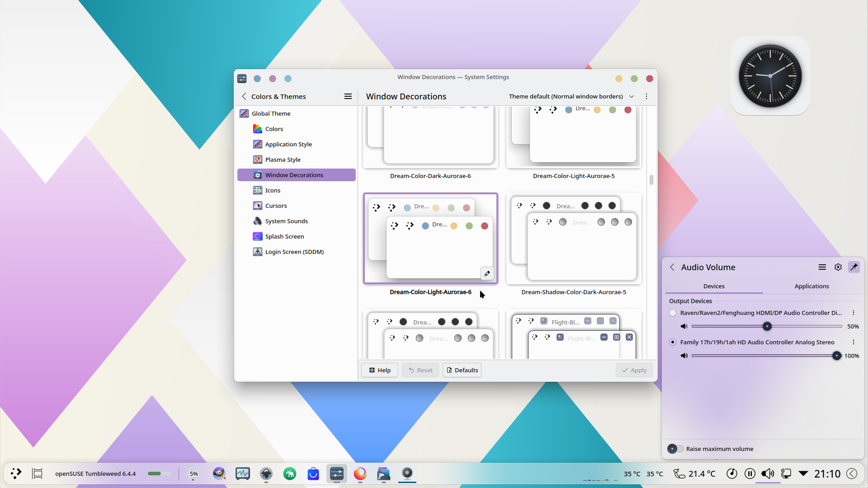Click the Reset button
The height and width of the screenshot is (488, 868).
(x=420, y=370)
